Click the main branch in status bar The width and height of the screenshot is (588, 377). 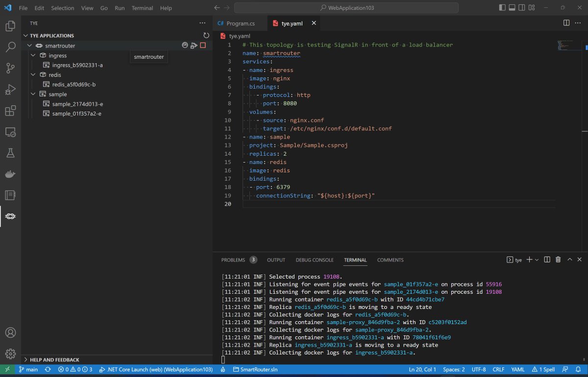pos(28,370)
